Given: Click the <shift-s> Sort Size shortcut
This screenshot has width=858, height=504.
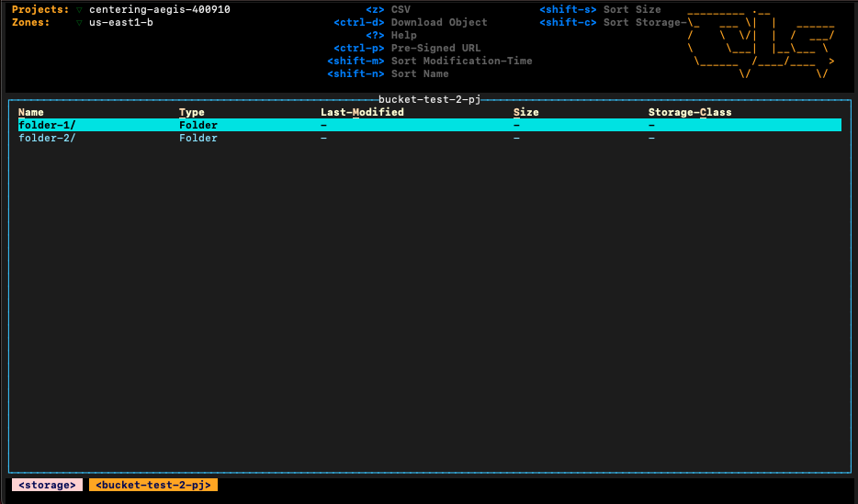Looking at the screenshot, I should [600, 9].
